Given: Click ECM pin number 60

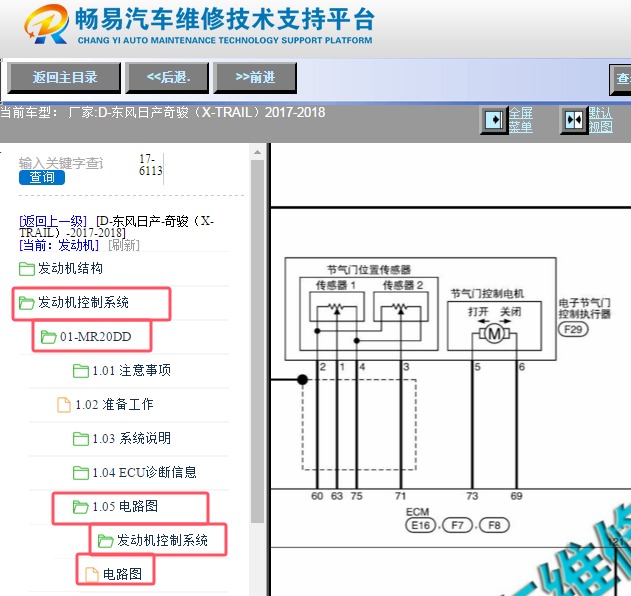Looking at the screenshot, I should [317, 496].
